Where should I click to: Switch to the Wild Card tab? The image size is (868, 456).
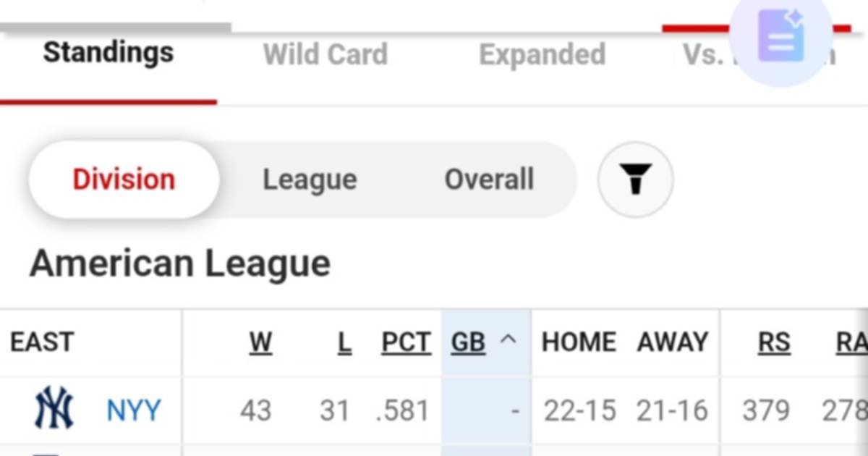click(326, 54)
